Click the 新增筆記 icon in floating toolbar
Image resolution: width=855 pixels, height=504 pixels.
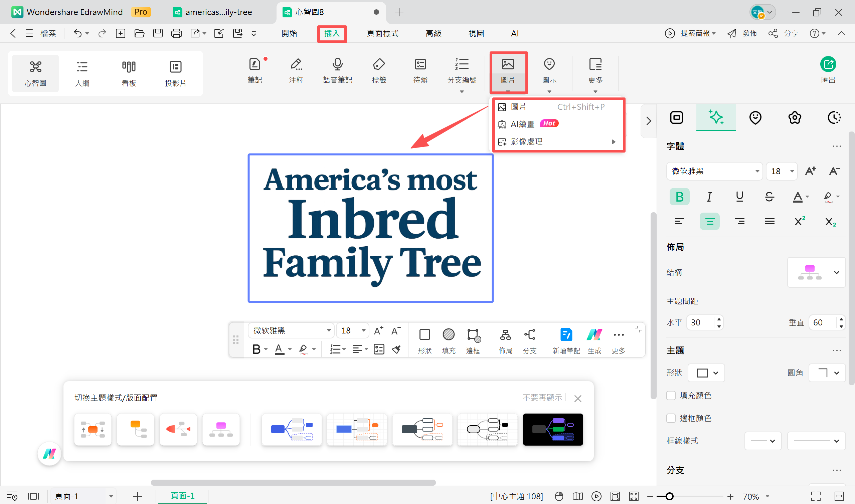[x=566, y=335]
